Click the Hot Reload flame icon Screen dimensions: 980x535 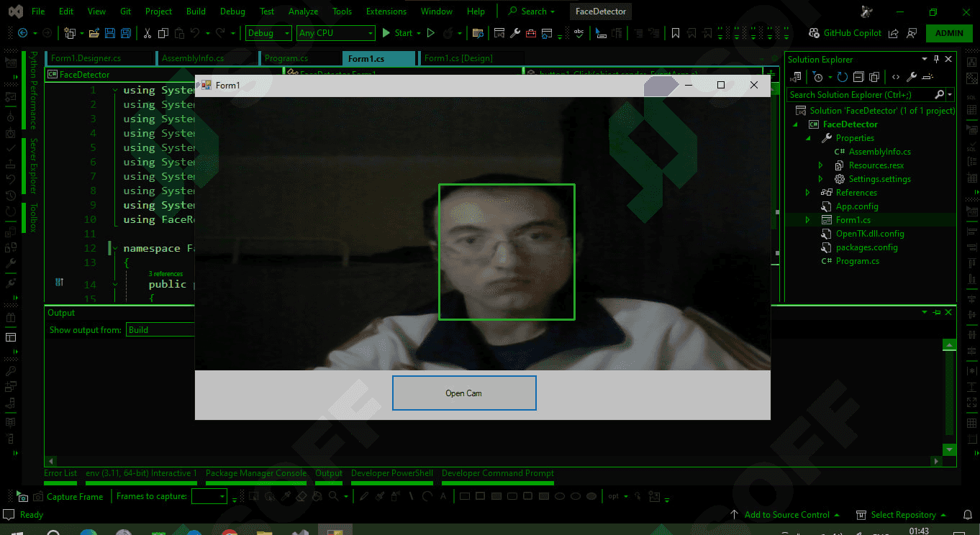448,33
